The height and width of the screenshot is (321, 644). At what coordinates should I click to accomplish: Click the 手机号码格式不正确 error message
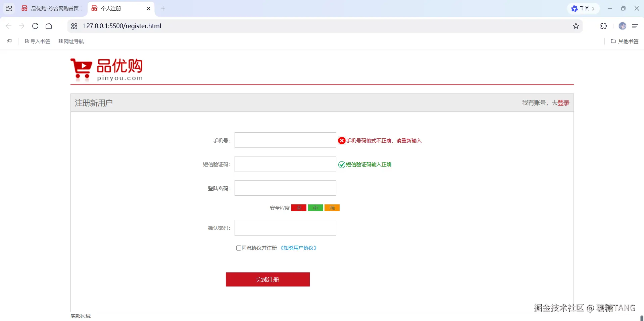[384, 141]
